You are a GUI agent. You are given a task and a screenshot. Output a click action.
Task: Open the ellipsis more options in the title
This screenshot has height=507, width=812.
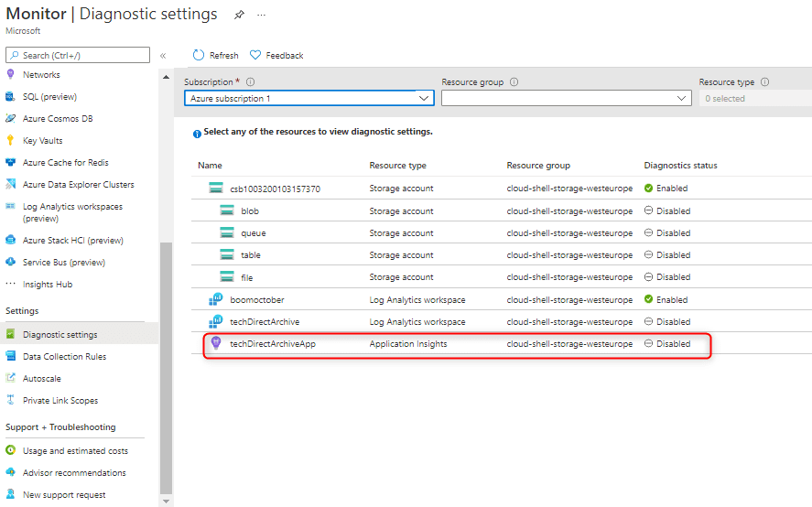click(262, 15)
